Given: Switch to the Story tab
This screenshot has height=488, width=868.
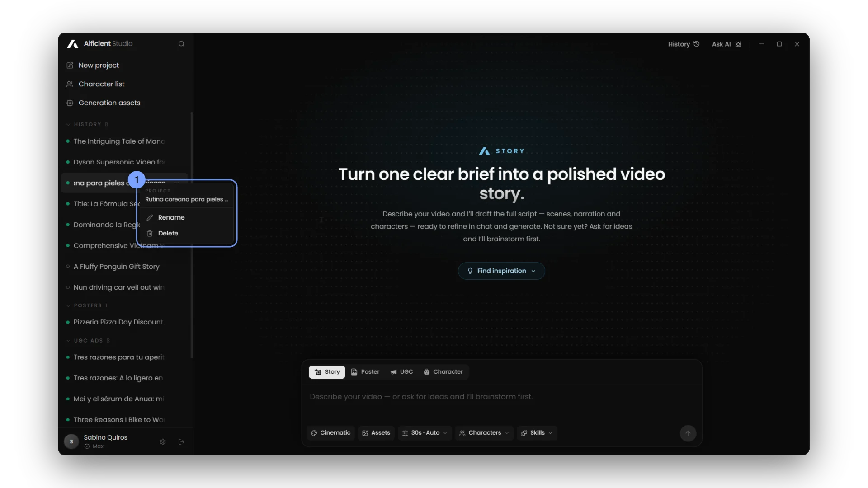Looking at the screenshot, I should click(x=327, y=372).
